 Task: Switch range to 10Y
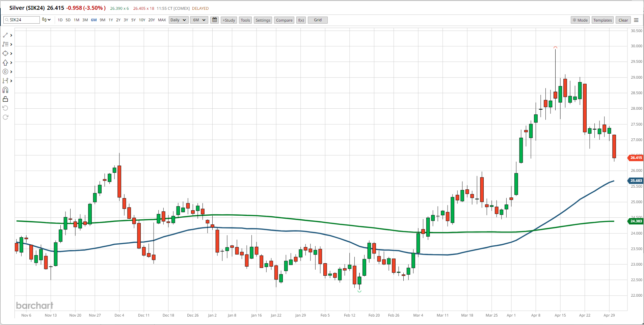142,20
